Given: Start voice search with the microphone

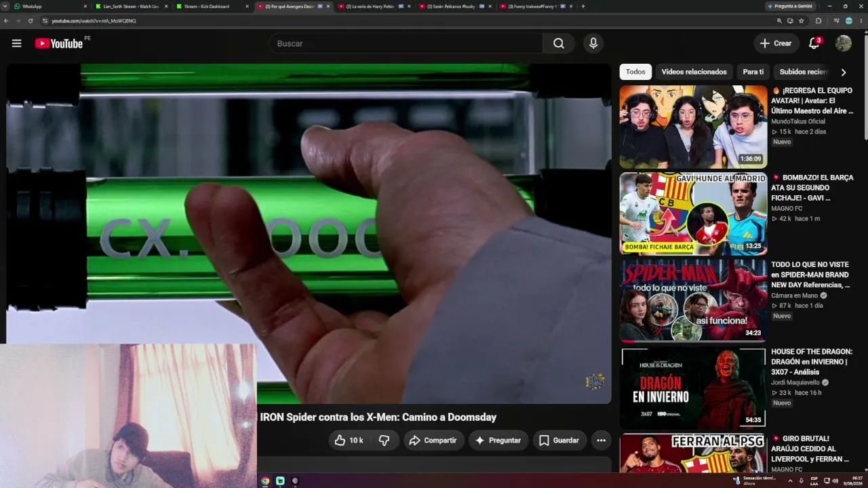Looking at the screenshot, I should (593, 43).
